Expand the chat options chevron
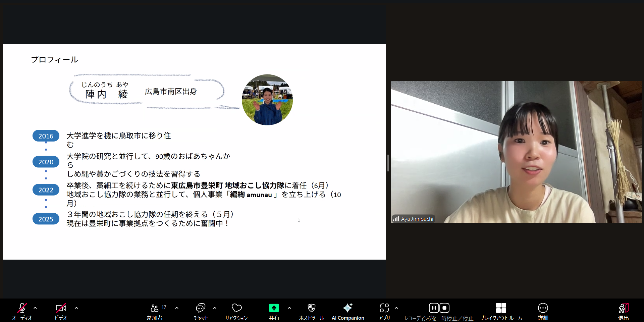644x322 pixels. [215, 308]
